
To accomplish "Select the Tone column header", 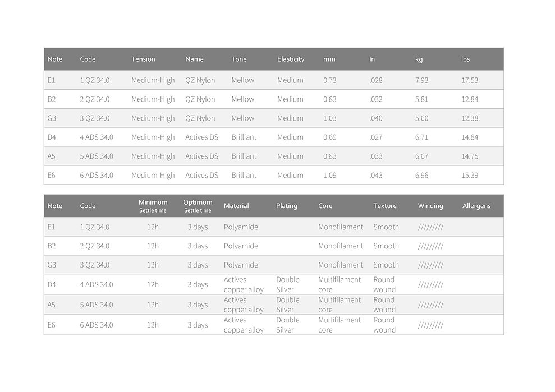I will (238, 59).
